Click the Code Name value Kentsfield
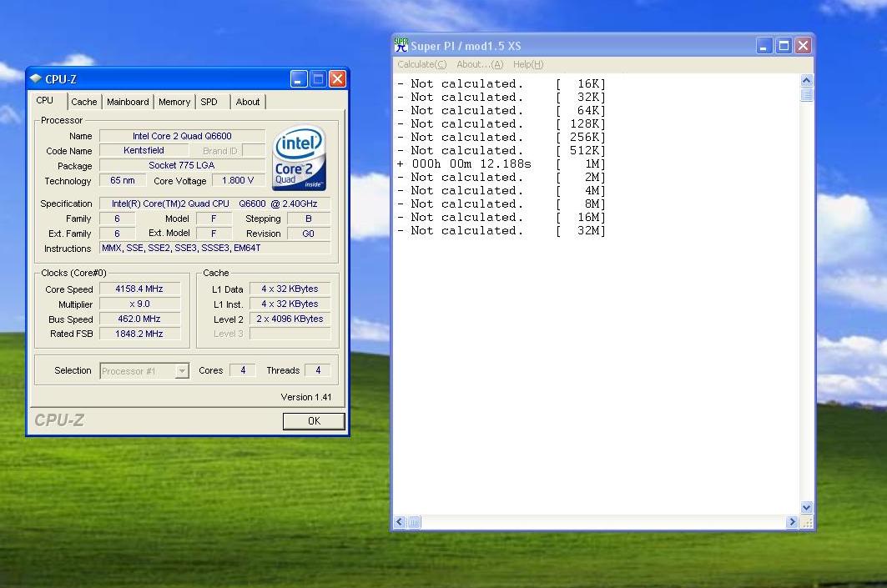This screenshot has height=588, width=887. pyautogui.click(x=144, y=150)
